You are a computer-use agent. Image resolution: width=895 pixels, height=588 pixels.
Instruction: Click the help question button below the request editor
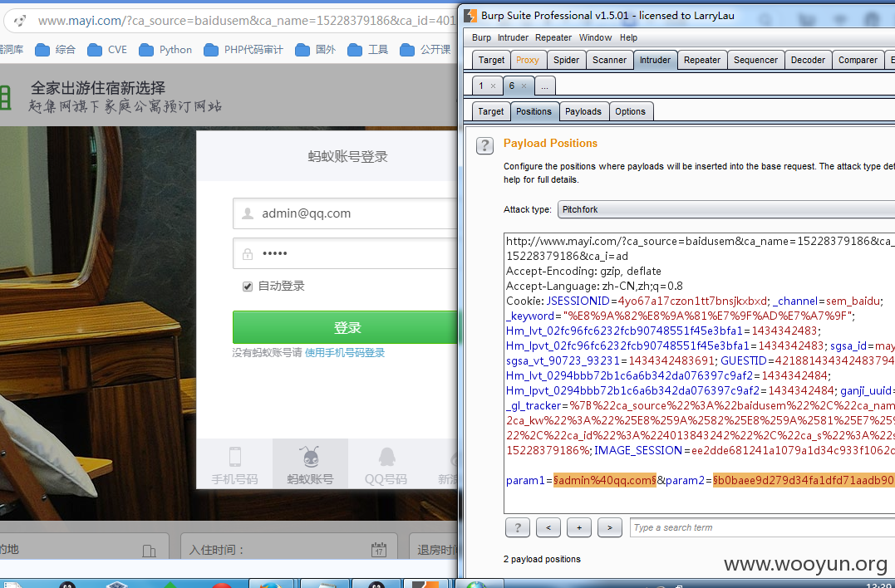click(518, 527)
